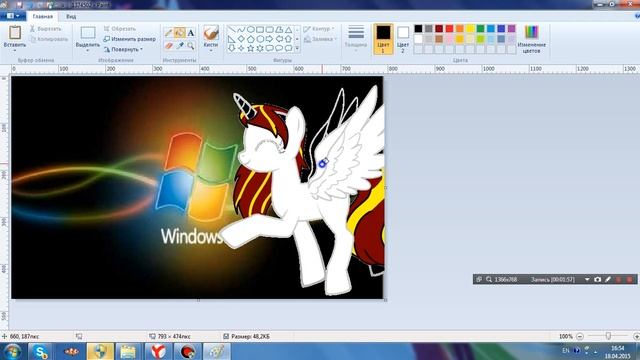
Task: Select the Fill with color bucket tool
Action: [x=180, y=33]
